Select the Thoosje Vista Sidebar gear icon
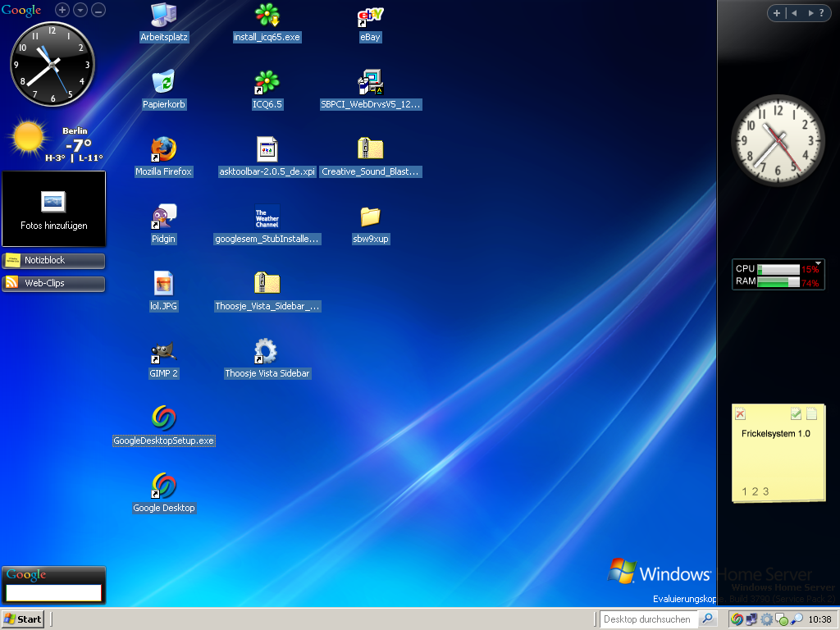The image size is (840, 630). point(266,352)
